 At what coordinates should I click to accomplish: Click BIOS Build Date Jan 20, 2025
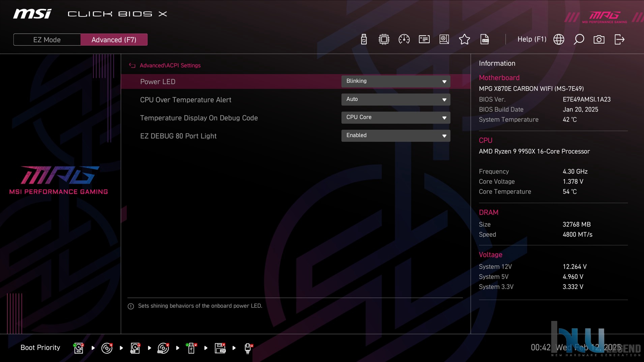tap(580, 110)
